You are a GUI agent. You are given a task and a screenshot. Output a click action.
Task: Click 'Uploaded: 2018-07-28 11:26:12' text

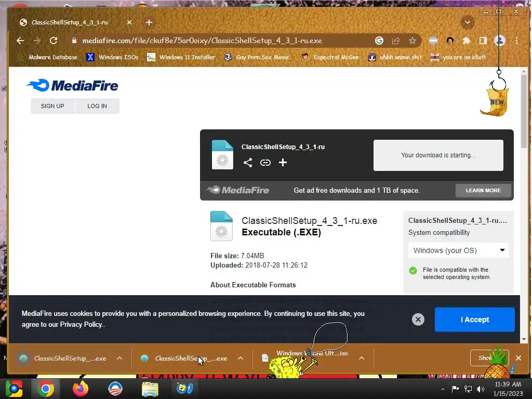click(259, 265)
